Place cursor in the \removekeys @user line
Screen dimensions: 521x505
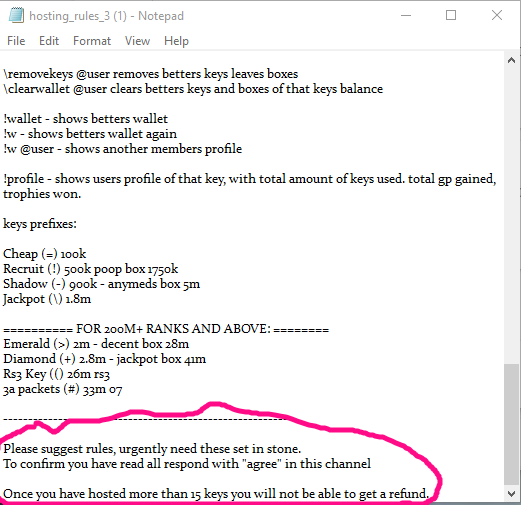pyautogui.click(x=151, y=74)
